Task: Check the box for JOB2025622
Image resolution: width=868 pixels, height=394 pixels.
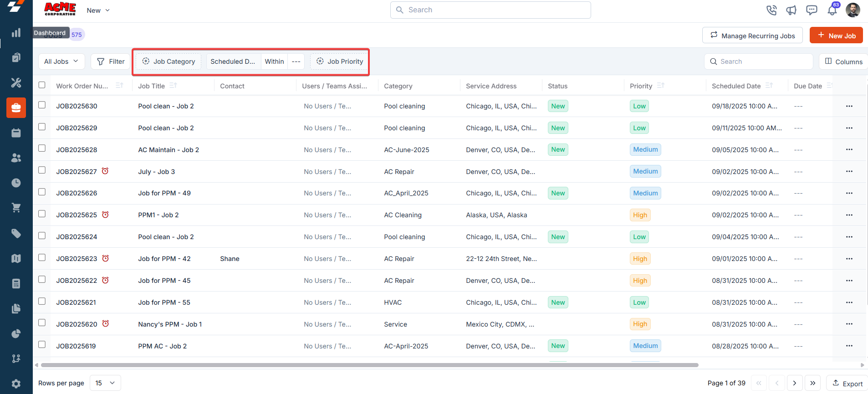Action: (x=42, y=279)
